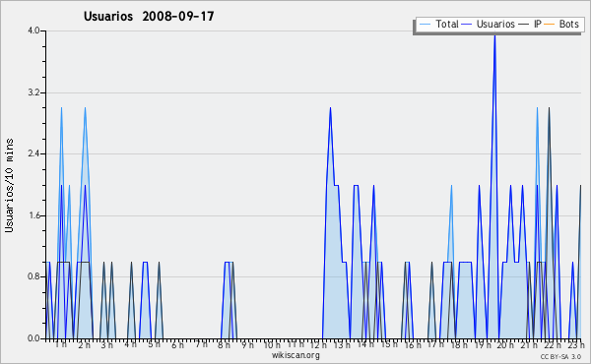Viewport: 591px width, 364px height.
Task: Click the '6 h' x-axis label
Action: [x=177, y=344]
